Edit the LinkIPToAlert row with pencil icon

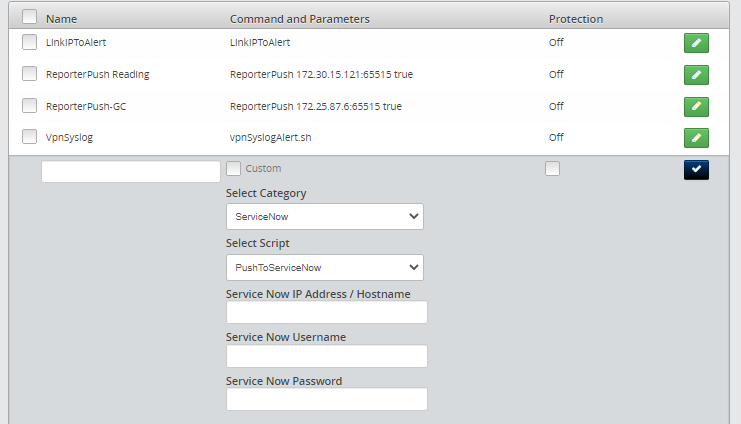(x=696, y=42)
